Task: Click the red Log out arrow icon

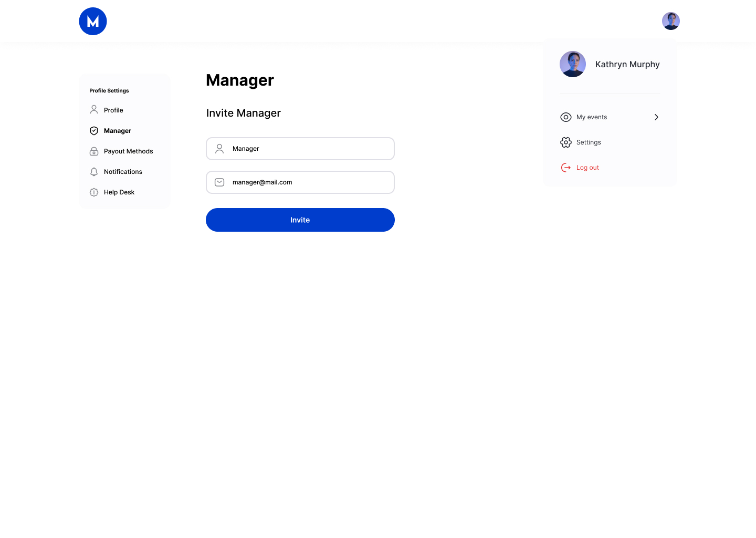Action: 565,168
